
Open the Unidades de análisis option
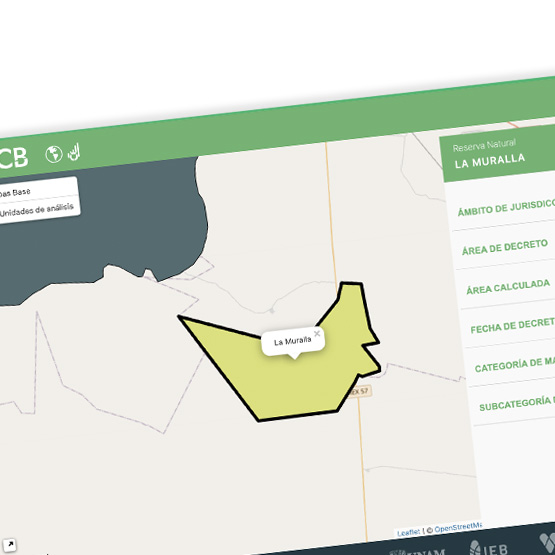click(x=40, y=209)
